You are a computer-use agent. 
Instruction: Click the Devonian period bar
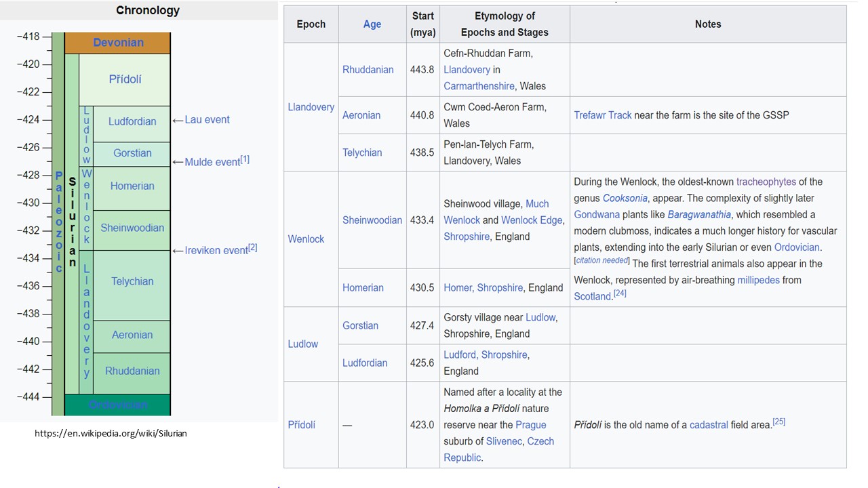[118, 43]
